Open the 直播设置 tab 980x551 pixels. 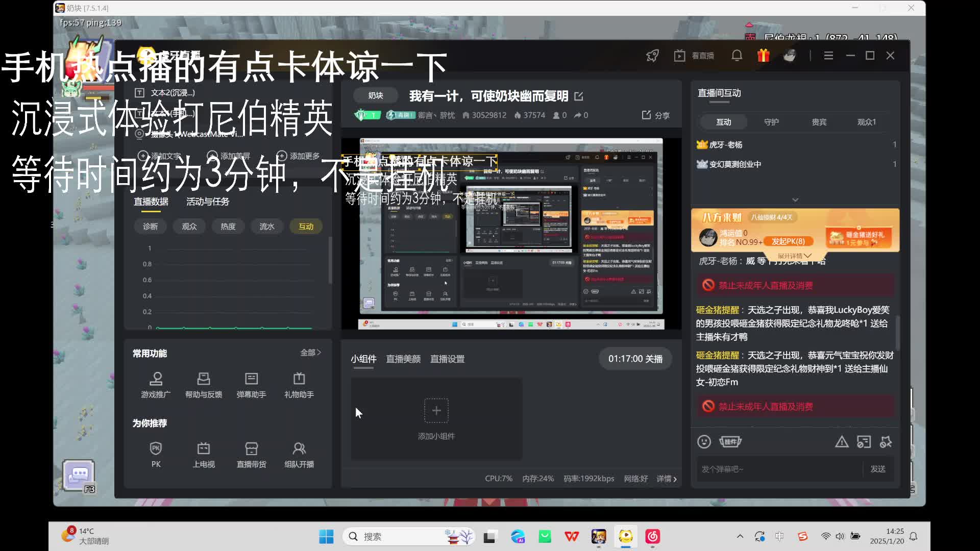[447, 359]
